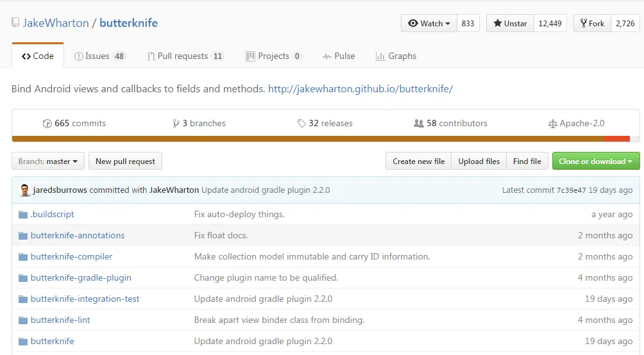This screenshot has width=644, height=355.
Task: Click the license scale icon near Apache-2.0
Action: [x=553, y=124]
